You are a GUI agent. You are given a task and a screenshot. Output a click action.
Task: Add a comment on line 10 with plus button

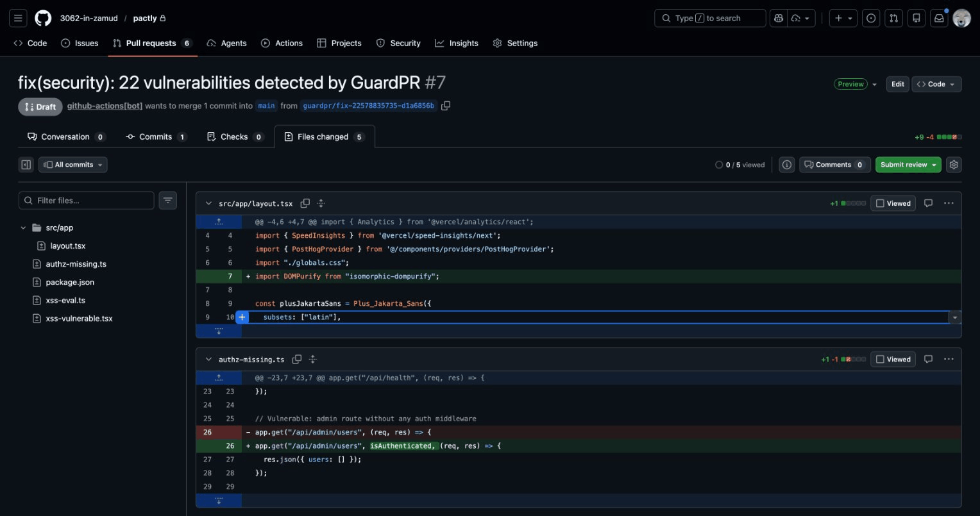point(242,317)
